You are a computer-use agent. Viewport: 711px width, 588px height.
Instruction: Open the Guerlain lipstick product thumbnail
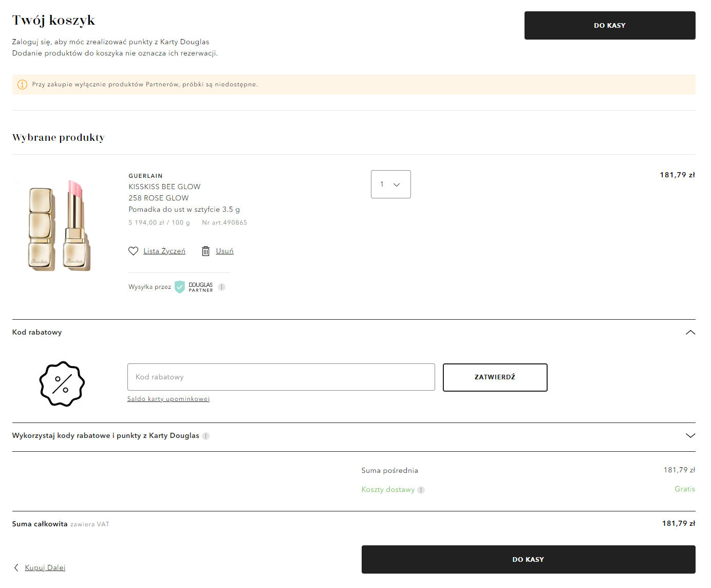point(60,226)
